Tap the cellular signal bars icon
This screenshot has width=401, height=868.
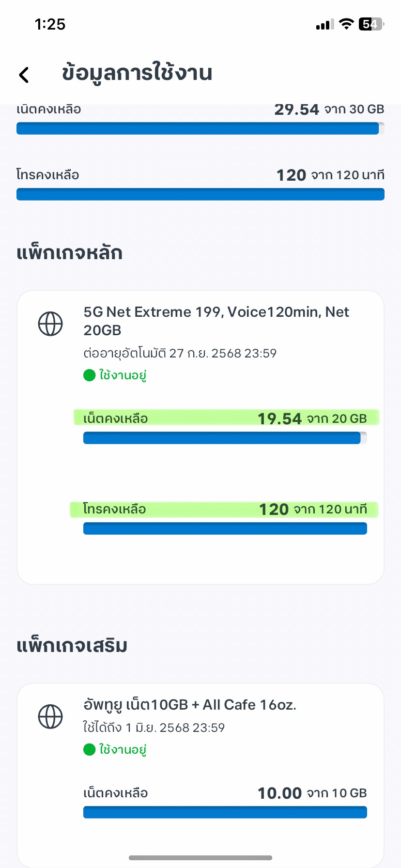(x=324, y=25)
